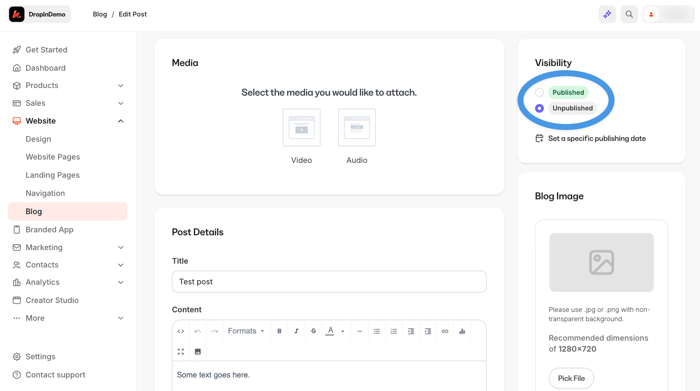Open the source code view in the editor
This screenshot has height=391, width=700.
tap(181, 331)
